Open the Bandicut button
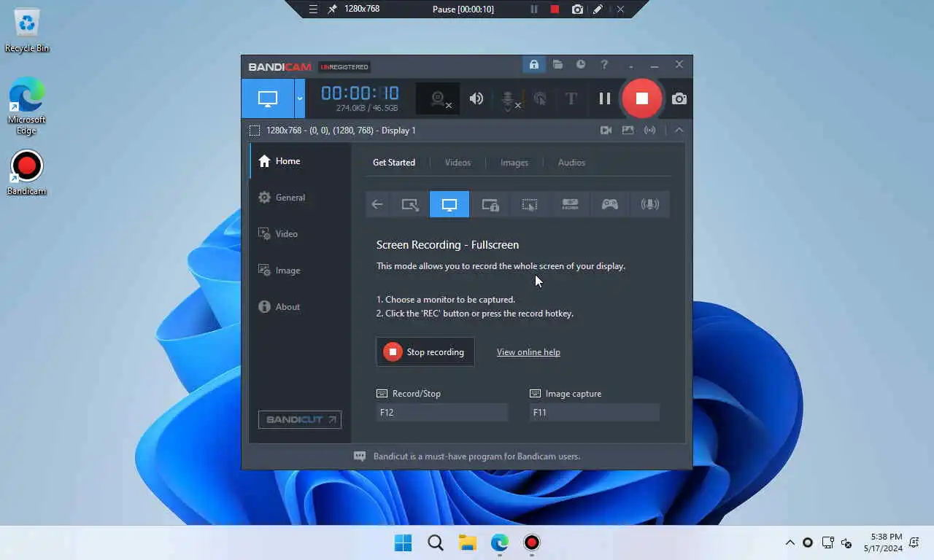The width and height of the screenshot is (934, 560). [300, 419]
